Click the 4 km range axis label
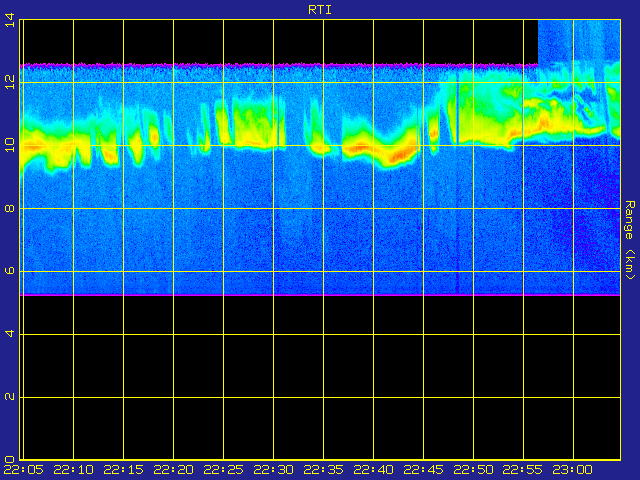 click(10, 334)
